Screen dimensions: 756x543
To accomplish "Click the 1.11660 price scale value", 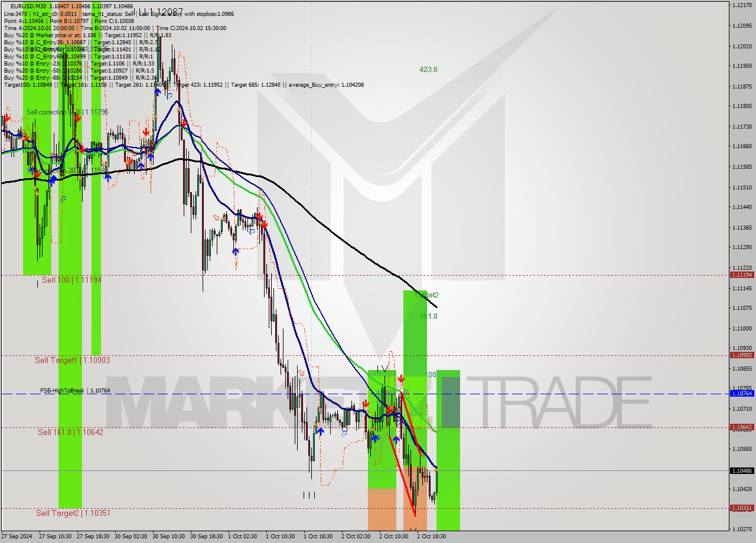I will click(x=741, y=146).
